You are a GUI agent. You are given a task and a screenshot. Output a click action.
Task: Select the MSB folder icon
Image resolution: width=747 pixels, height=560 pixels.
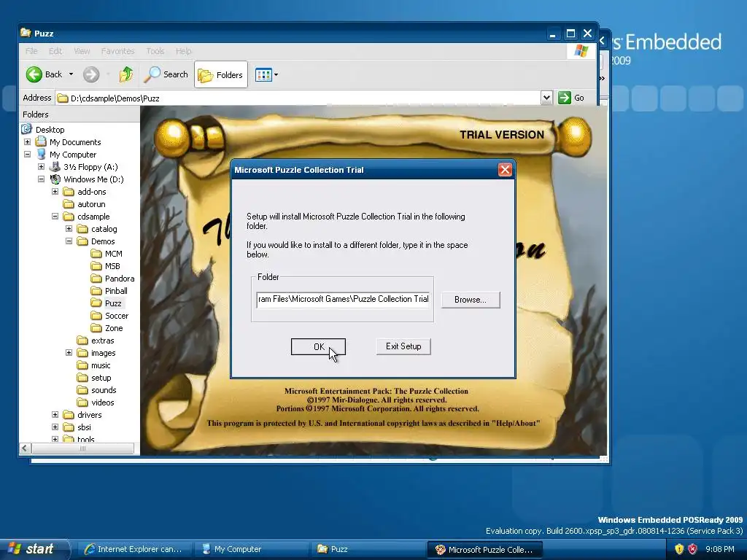[96, 265]
